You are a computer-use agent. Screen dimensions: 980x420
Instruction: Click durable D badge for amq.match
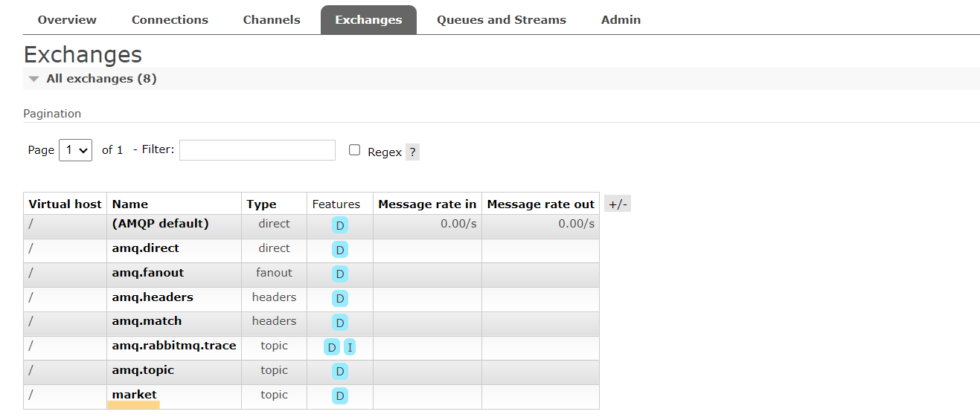(x=340, y=323)
